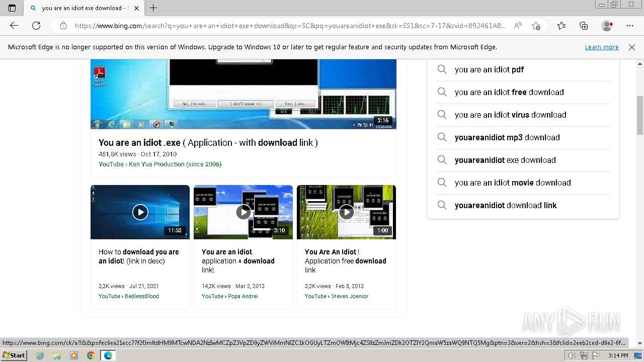
Task: Play the 11:52 video
Action: [140, 212]
